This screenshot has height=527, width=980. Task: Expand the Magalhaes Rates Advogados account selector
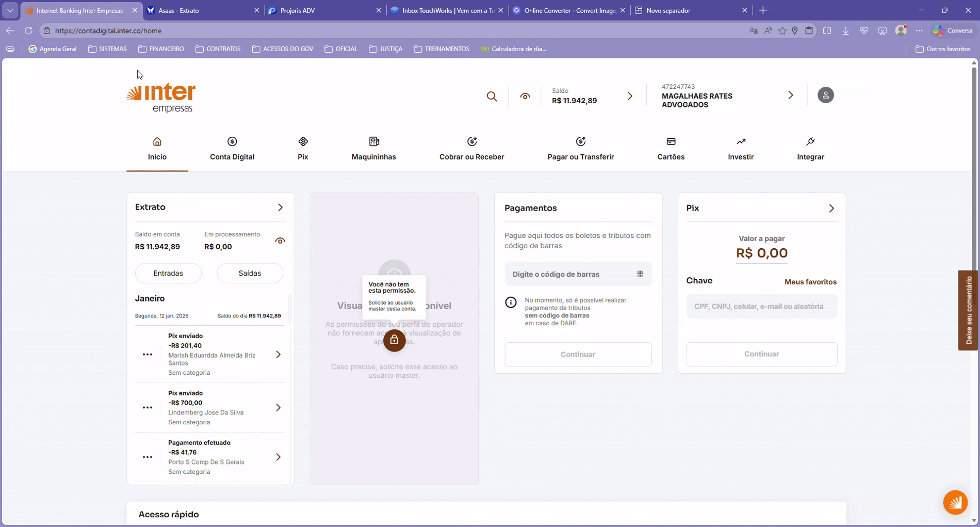[790, 95]
